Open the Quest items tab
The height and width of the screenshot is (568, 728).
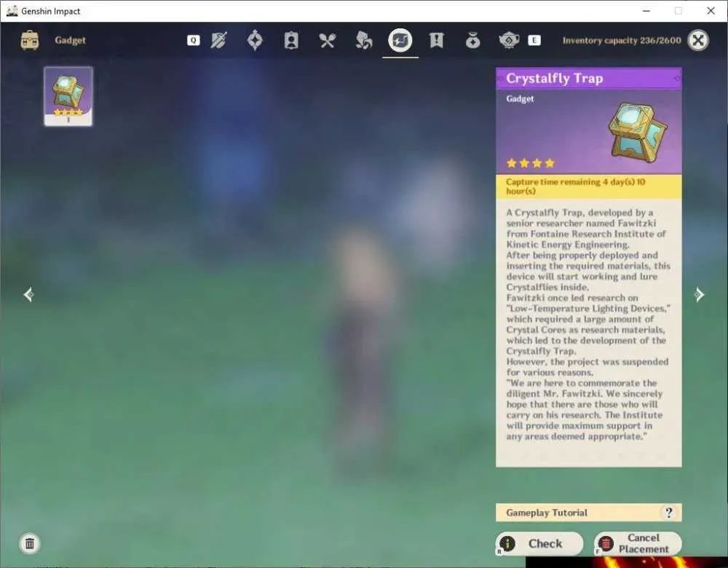tap(436, 40)
